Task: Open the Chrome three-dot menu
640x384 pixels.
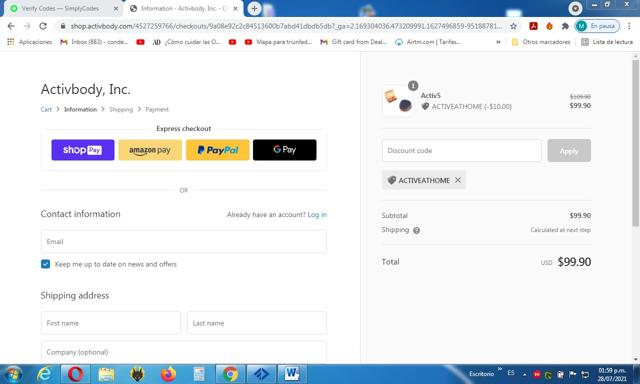Action: tap(629, 26)
